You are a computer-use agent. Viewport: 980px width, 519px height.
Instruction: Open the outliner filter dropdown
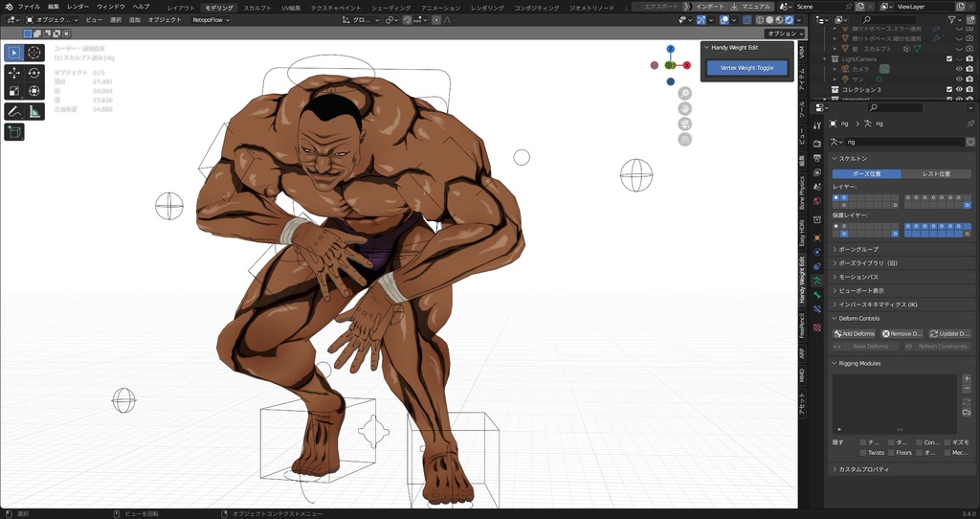955,20
